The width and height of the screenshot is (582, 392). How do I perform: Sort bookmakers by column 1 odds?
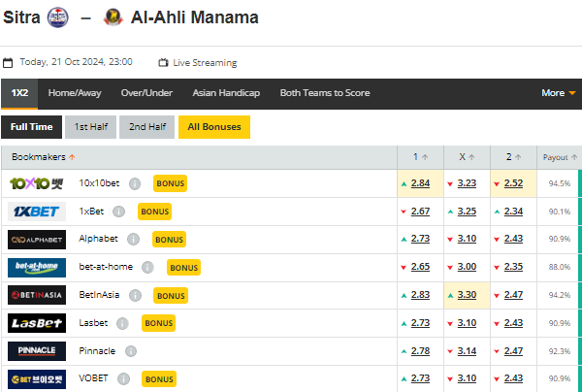[420, 157]
